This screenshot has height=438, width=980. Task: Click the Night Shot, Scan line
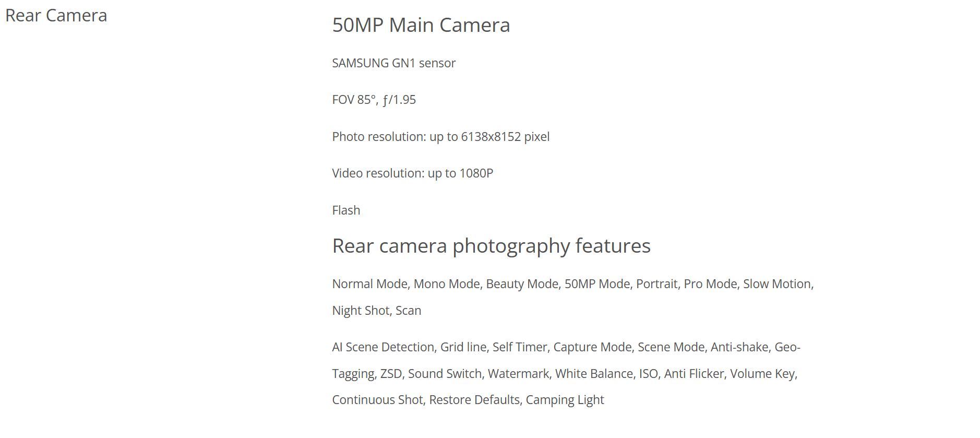pos(377,311)
